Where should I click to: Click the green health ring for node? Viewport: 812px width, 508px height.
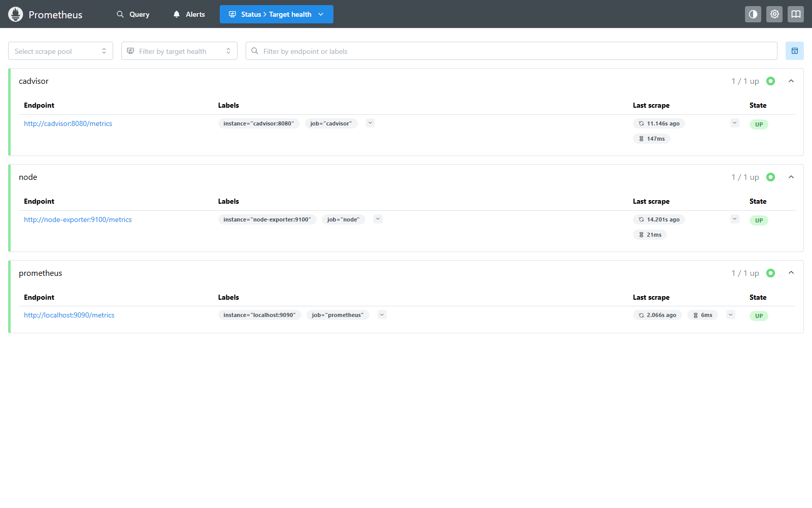770,177
